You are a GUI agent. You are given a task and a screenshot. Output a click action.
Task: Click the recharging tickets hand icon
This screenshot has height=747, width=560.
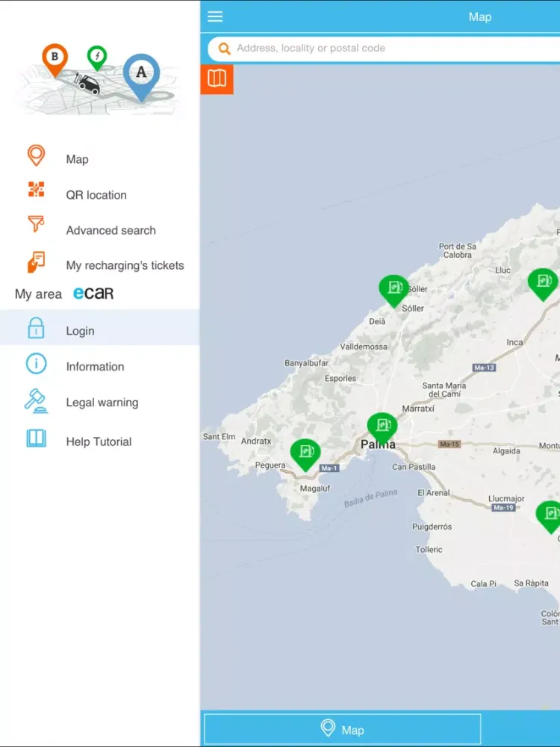36,262
